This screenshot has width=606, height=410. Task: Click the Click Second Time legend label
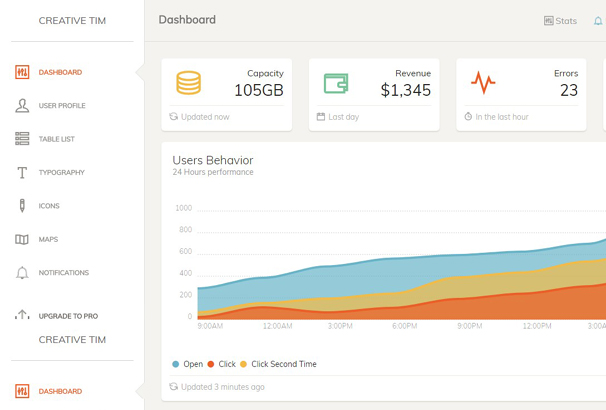coord(284,364)
